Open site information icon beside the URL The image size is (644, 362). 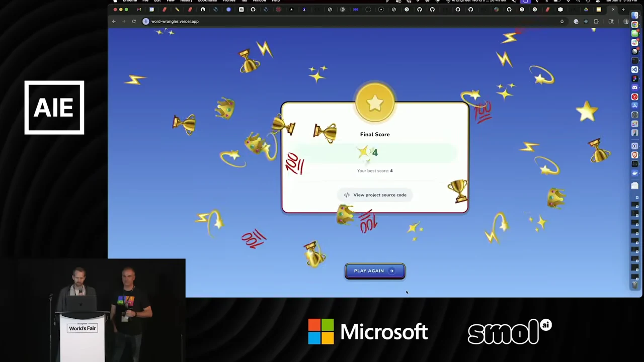pyautogui.click(x=145, y=22)
